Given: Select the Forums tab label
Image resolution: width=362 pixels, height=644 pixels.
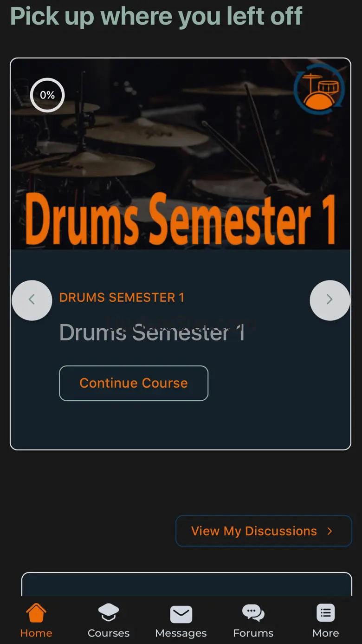Looking at the screenshot, I should (x=253, y=633).
